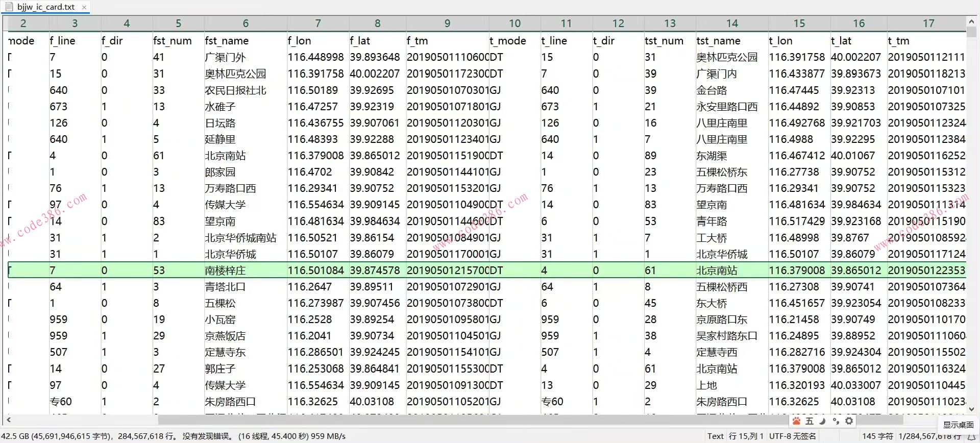The width and height of the screenshot is (980, 443).
Task: Click the Baidu paw IME icon
Action: 796,421
